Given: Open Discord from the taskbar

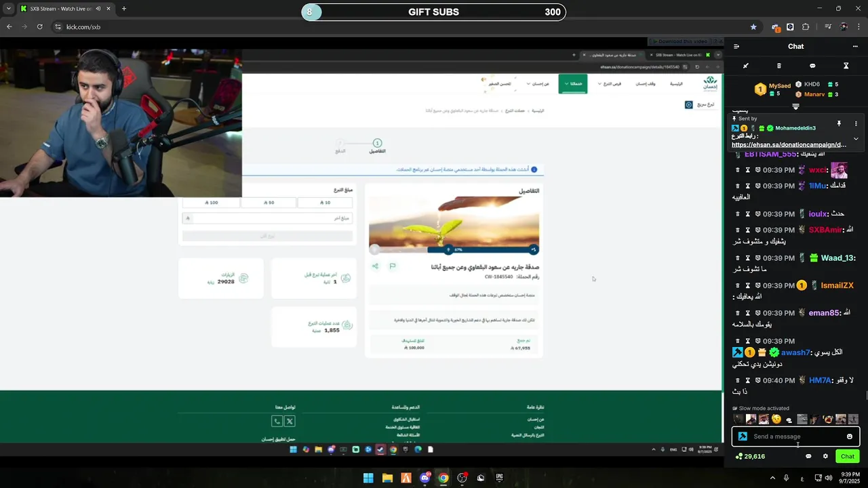Looking at the screenshot, I should pos(425,478).
